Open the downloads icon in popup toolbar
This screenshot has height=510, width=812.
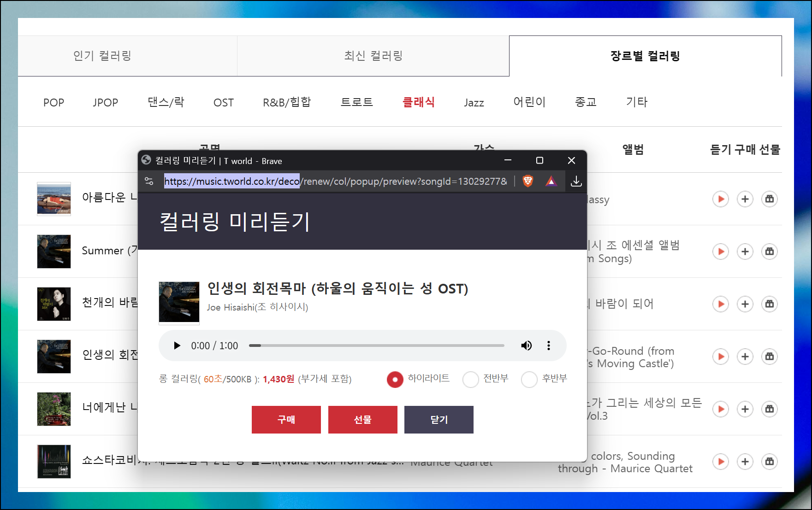[576, 181]
